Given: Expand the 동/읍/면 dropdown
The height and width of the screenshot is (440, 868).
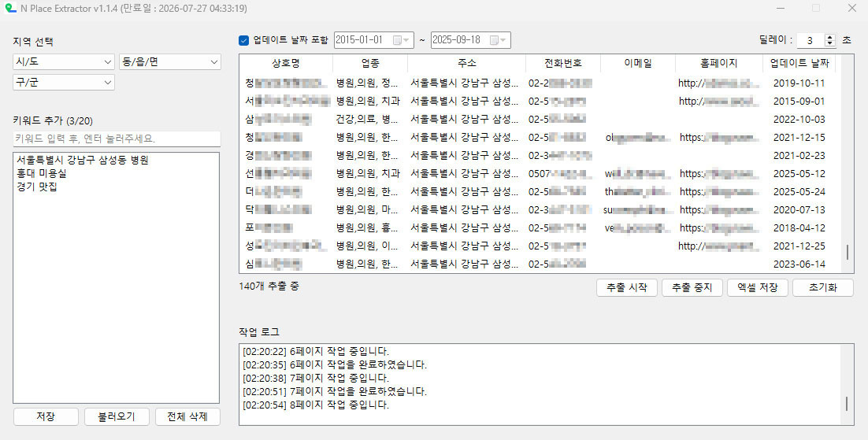Looking at the screenshot, I should (x=170, y=62).
